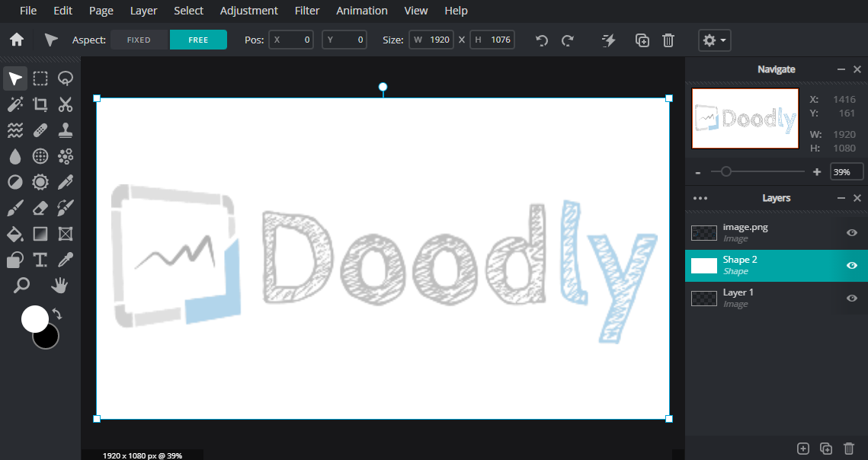Viewport: 868px width, 460px height.
Task: Select the Crop tool
Action: [40, 104]
